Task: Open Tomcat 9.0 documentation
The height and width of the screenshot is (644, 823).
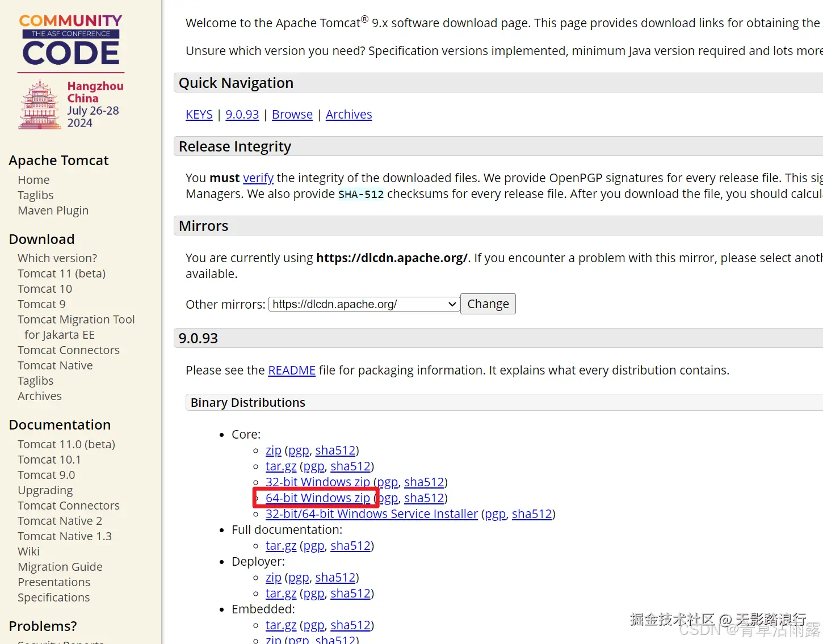Action: [x=46, y=475]
